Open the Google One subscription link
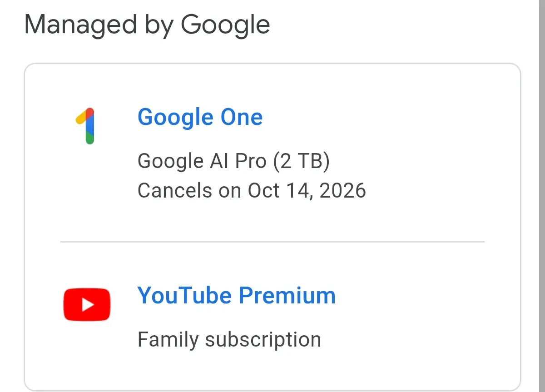This screenshot has width=545, height=392. 200,117
